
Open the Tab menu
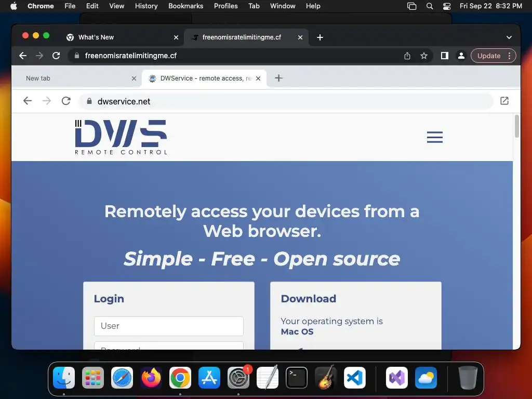(x=254, y=6)
